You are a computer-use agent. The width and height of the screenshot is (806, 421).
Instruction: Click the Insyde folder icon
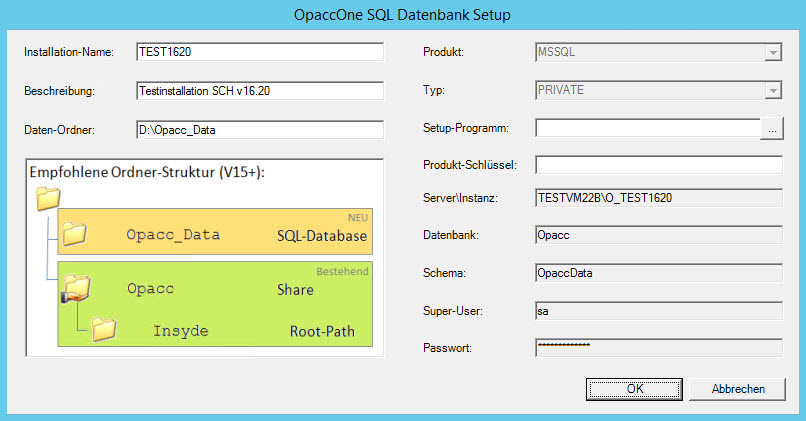point(104,330)
